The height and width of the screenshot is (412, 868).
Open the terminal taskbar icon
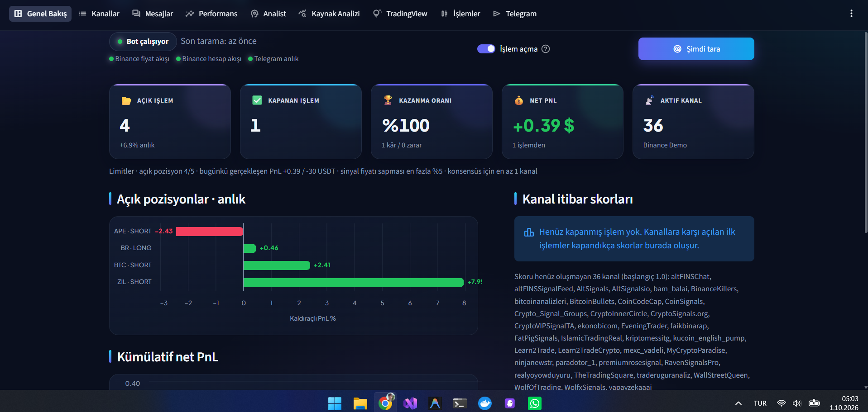click(x=460, y=403)
